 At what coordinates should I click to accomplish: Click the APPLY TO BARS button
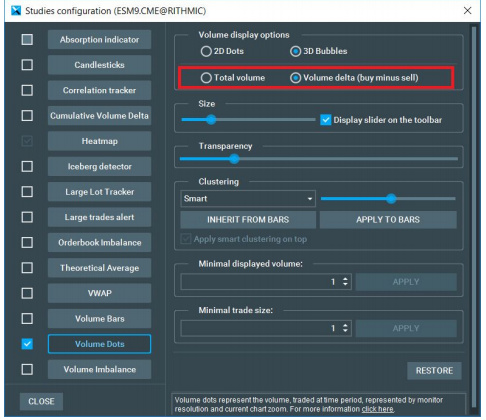pos(388,220)
